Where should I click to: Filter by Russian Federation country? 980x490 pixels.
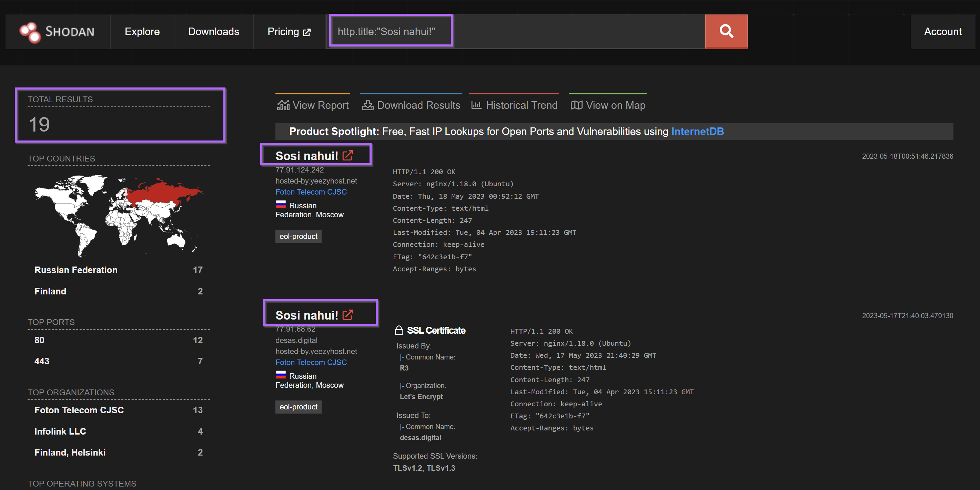(x=76, y=270)
